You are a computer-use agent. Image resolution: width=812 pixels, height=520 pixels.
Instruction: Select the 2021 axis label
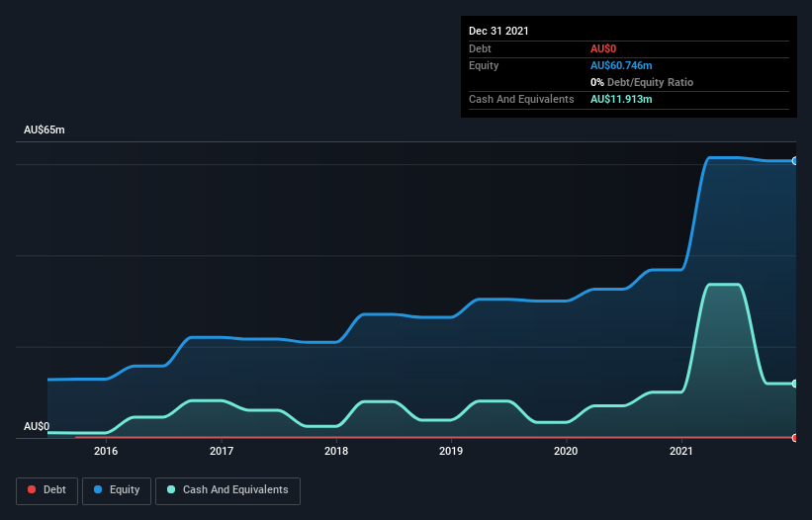681,451
